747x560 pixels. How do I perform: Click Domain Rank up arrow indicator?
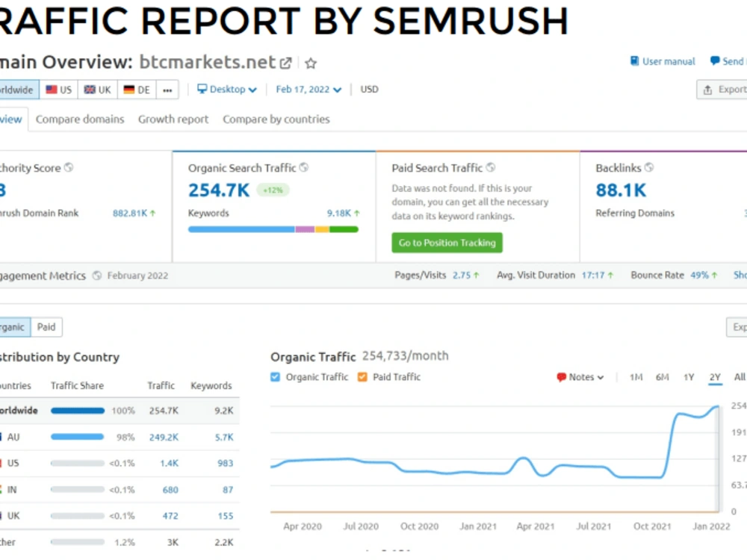[x=153, y=214]
